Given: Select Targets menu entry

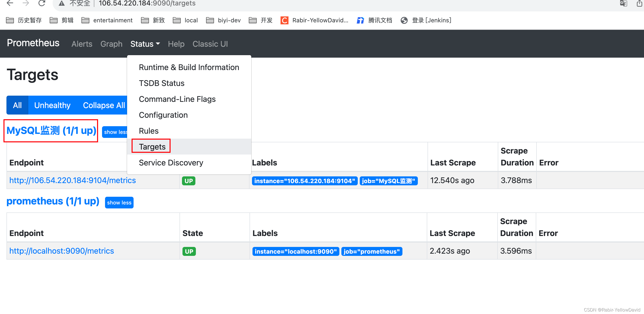Looking at the screenshot, I should click(189, 147).
